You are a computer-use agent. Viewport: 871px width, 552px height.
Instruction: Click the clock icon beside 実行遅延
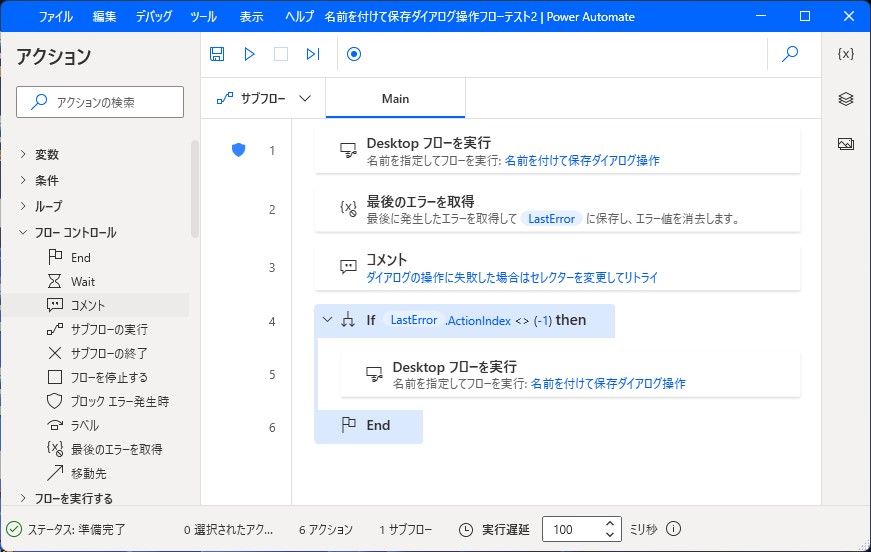click(465, 529)
